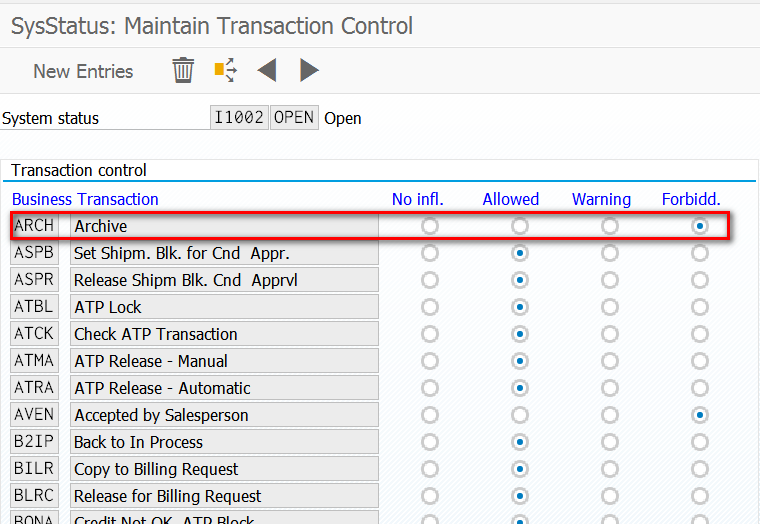Select No infl. for Release for Billing Request

click(430, 496)
